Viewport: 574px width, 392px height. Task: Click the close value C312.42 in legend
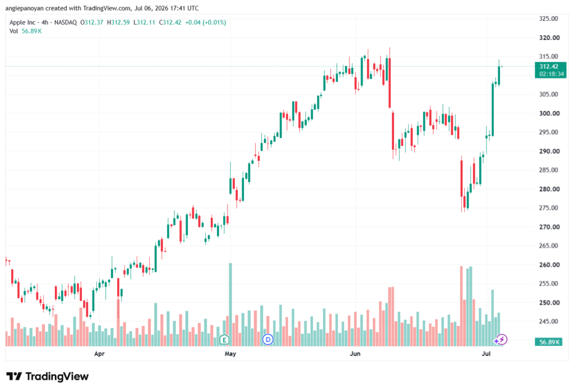coord(170,22)
